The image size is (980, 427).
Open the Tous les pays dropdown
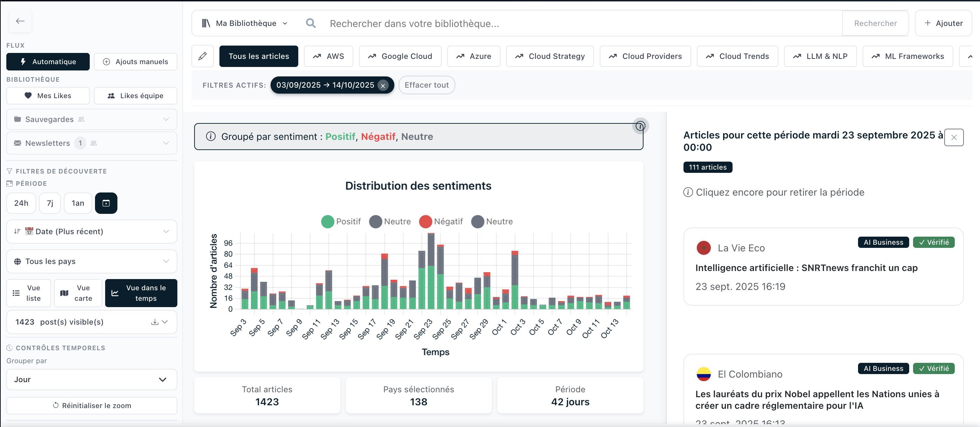pyautogui.click(x=92, y=262)
